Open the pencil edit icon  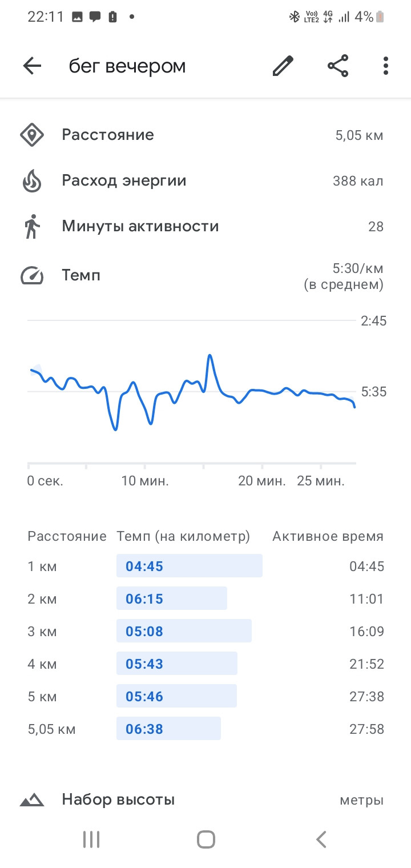(283, 66)
